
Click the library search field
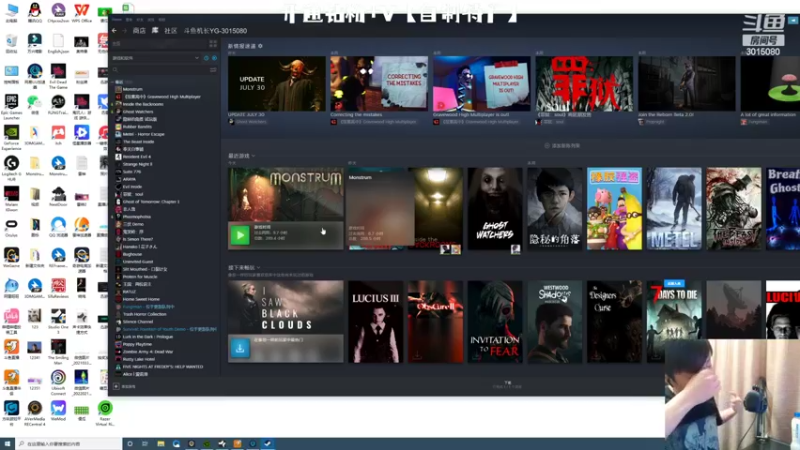[x=160, y=69]
